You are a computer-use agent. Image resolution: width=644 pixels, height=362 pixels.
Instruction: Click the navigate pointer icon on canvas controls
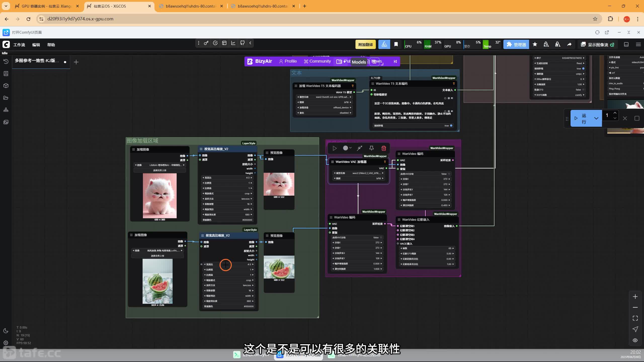[x=635, y=329]
